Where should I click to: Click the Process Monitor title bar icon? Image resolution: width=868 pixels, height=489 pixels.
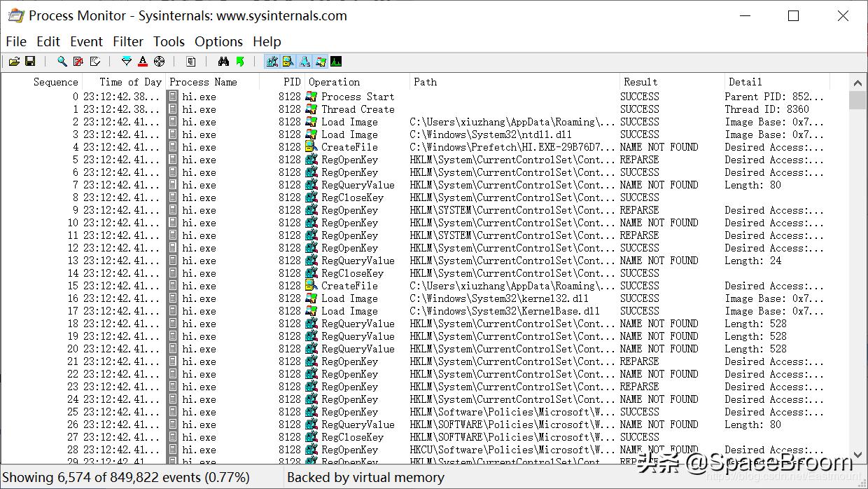[16, 15]
